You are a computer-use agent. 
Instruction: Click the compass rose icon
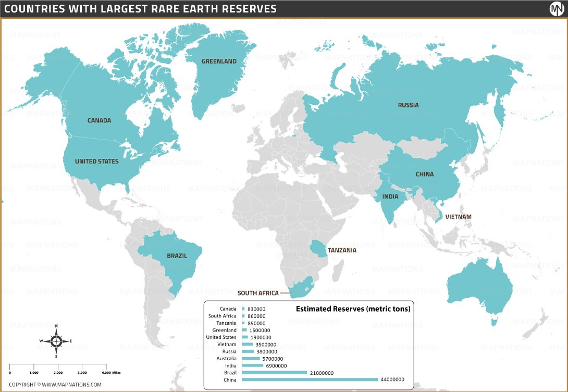point(56,341)
